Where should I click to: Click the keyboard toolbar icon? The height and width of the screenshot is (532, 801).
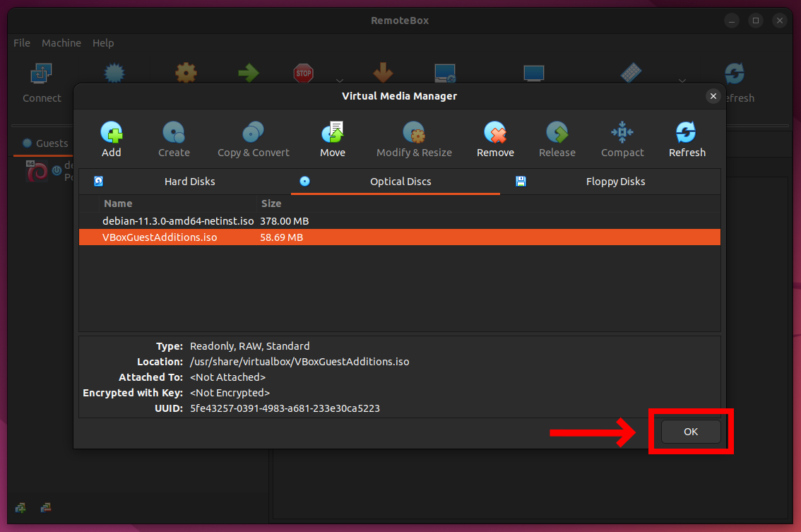631,73
